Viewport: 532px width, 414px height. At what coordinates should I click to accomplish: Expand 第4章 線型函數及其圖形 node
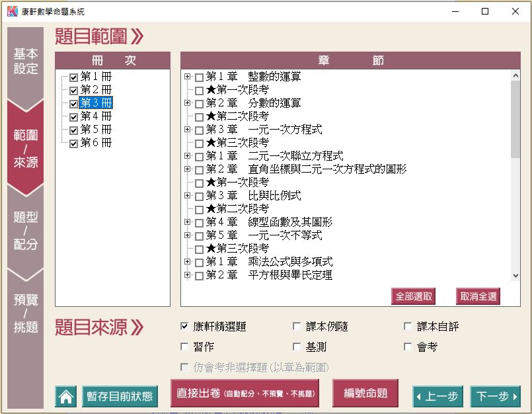[188, 222]
